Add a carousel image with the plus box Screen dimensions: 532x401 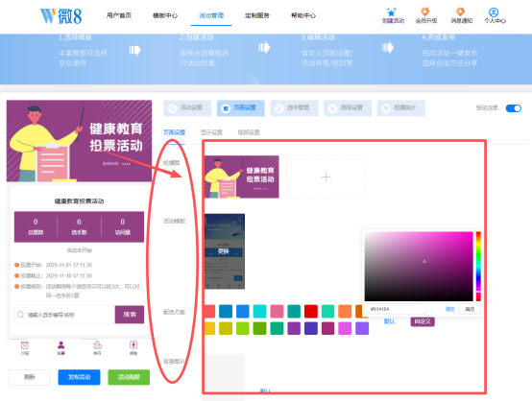pos(326,177)
